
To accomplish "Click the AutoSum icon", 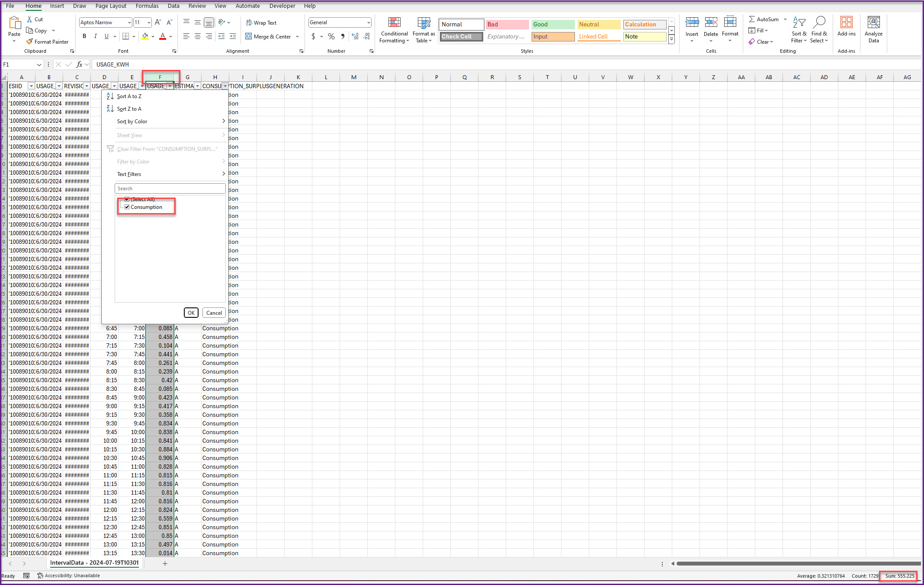I will click(752, 19).
